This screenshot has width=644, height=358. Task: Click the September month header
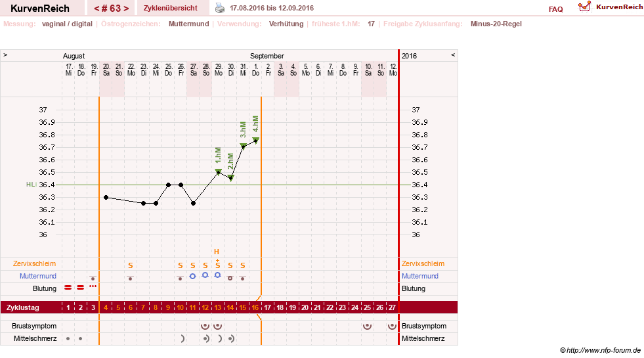click(x=267, y=56)
